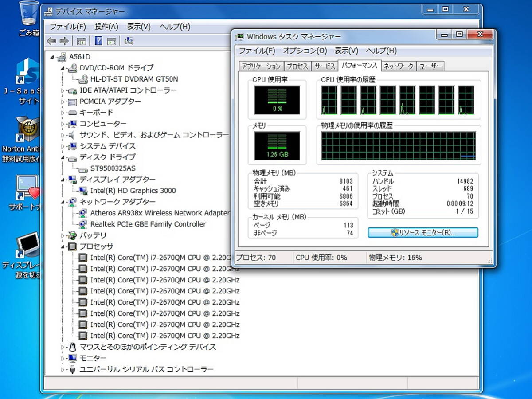Select Intel(R) HD Graphics 3000 device

pos(133,191)
